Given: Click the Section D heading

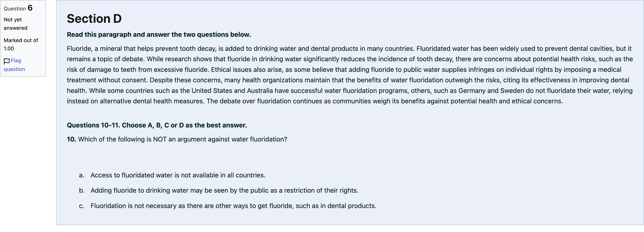Looking at the screenshot, I should [94, 19].
